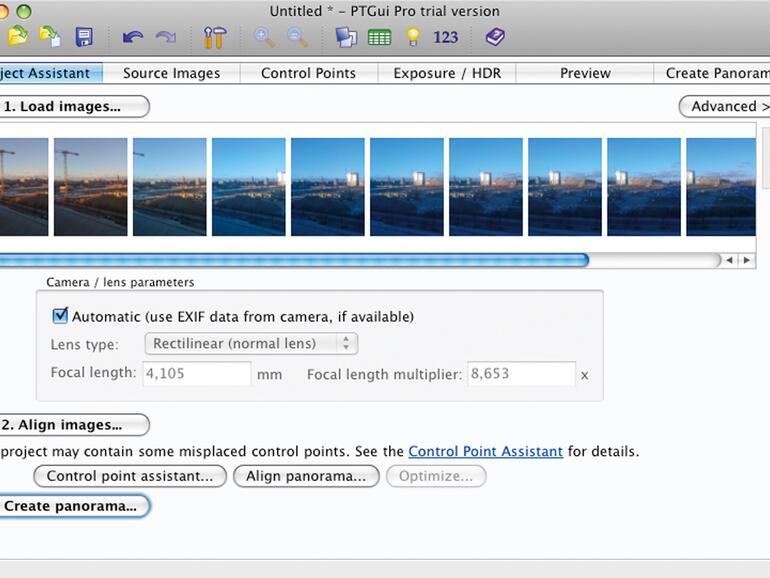
Task: Follow the Control Point Assistant link
Action: click(485, 452)
